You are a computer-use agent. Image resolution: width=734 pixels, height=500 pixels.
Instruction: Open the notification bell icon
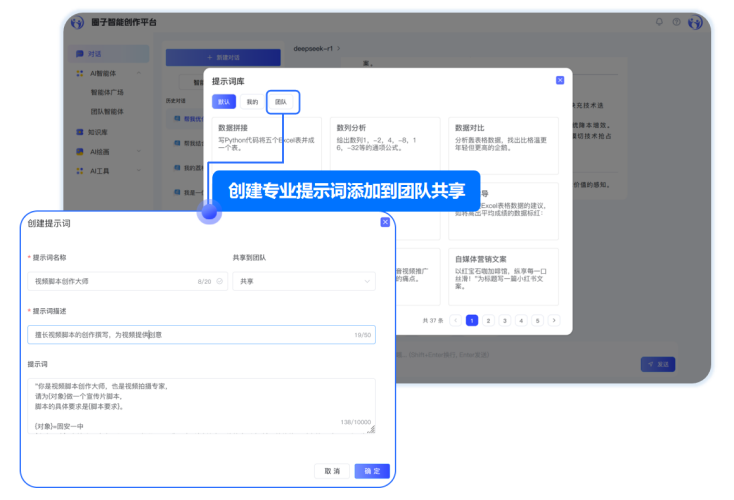pos(659,22)
